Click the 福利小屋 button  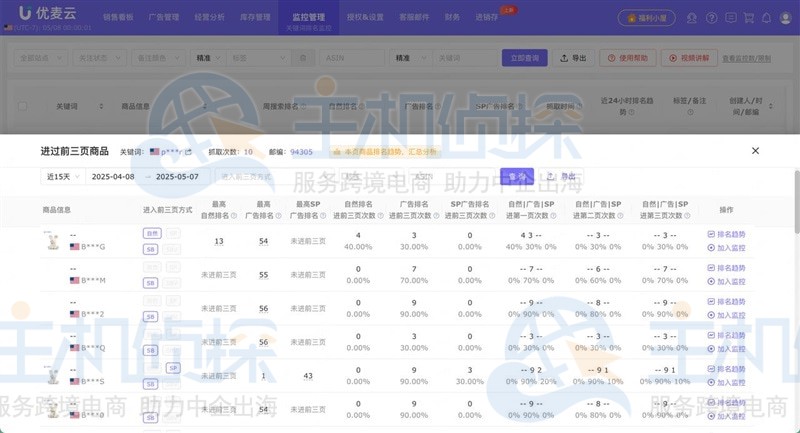click(x=646, y=18)
